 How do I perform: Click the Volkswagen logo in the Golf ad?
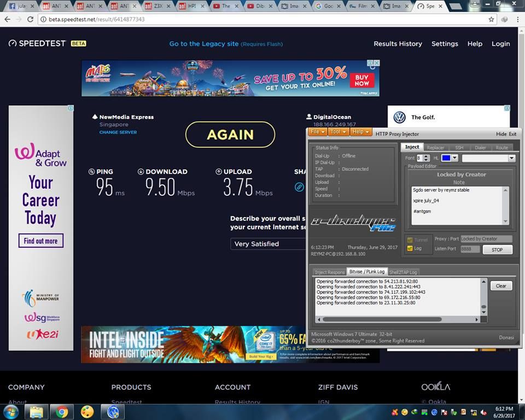399,117
